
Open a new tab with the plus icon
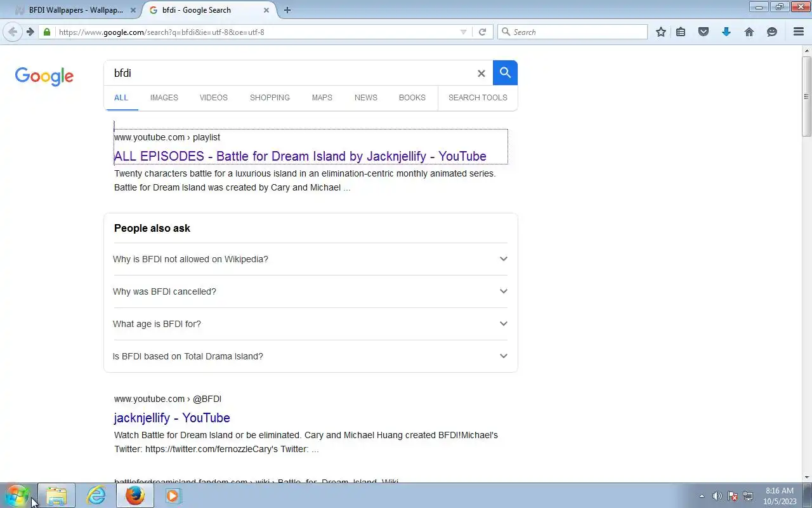[287, 10]
